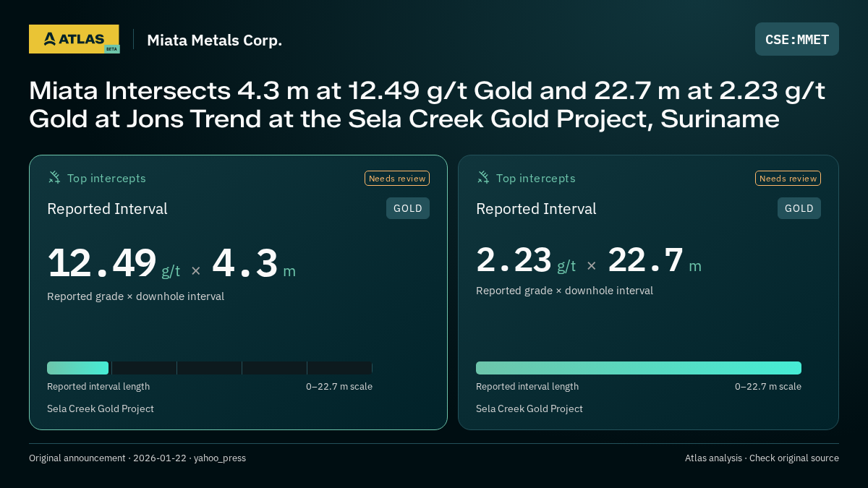868x488 pixels.
Task: Click Needs review badge on 2.23 g/t card
Action: (x=788, y=179)
